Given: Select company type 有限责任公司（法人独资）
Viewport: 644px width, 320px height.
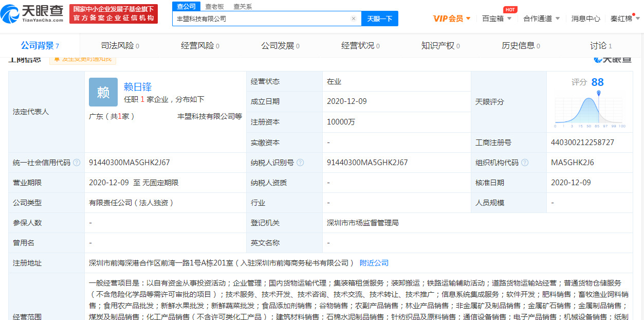Looking at the screenshot, I should point(132,203).
